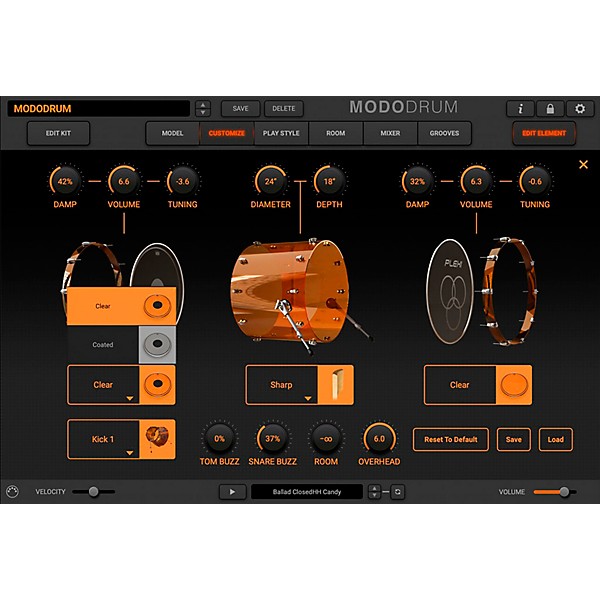Image resolution: width=600 pixels, height=600 pixels.
Task: Close the edit element view with the X
Action: pyautogui.click(x=583, y=165)
